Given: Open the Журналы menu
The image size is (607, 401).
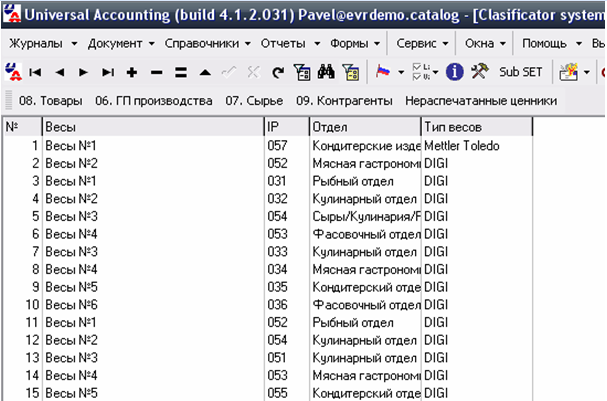Looking at the screenshot, I should click(43, 43).
